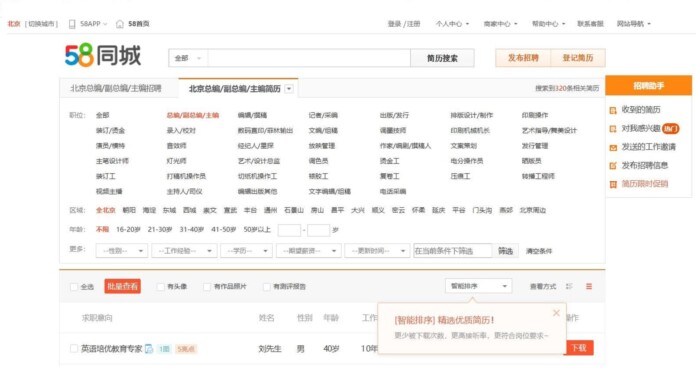Select the 记者/采编 position filter
Viewport: 696px width, 392px height.
click(x=323, y=115)
